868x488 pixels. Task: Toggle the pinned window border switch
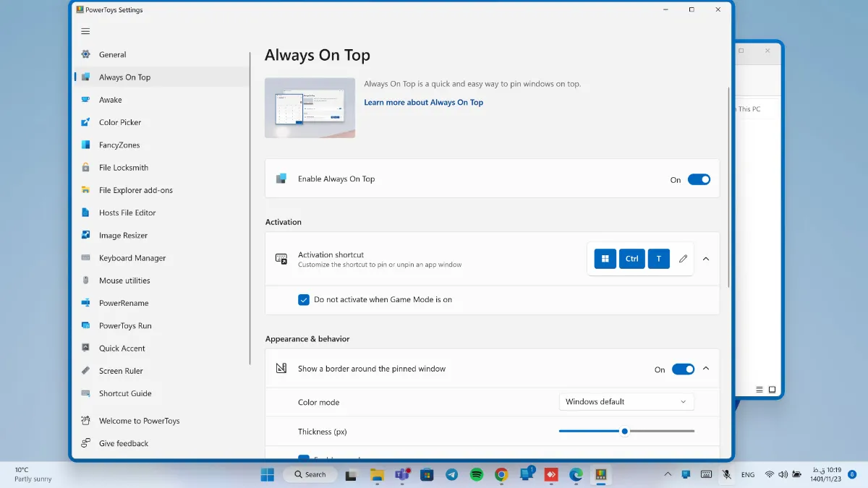[682, 369]
